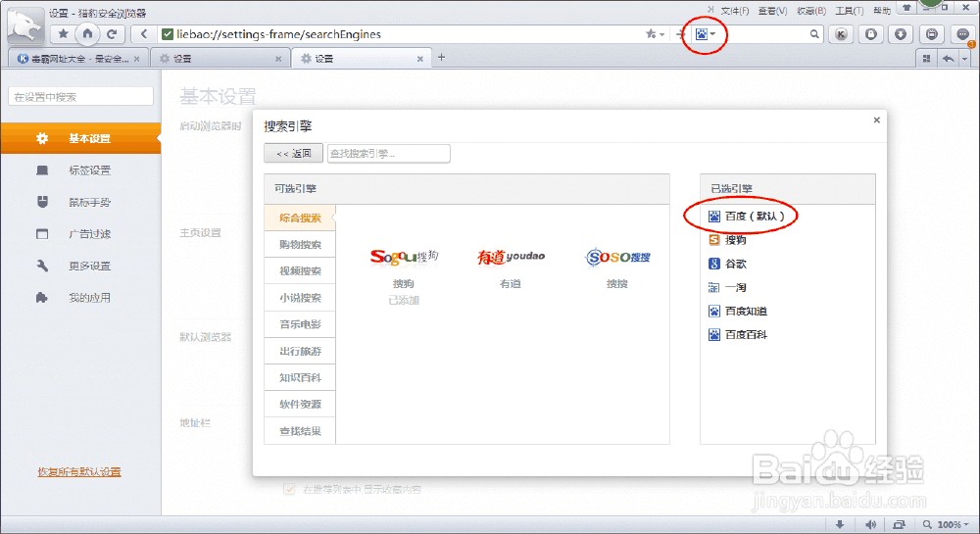Close the 毒霸网址大全 tab

pyautogui.click(x=137, y=59)
